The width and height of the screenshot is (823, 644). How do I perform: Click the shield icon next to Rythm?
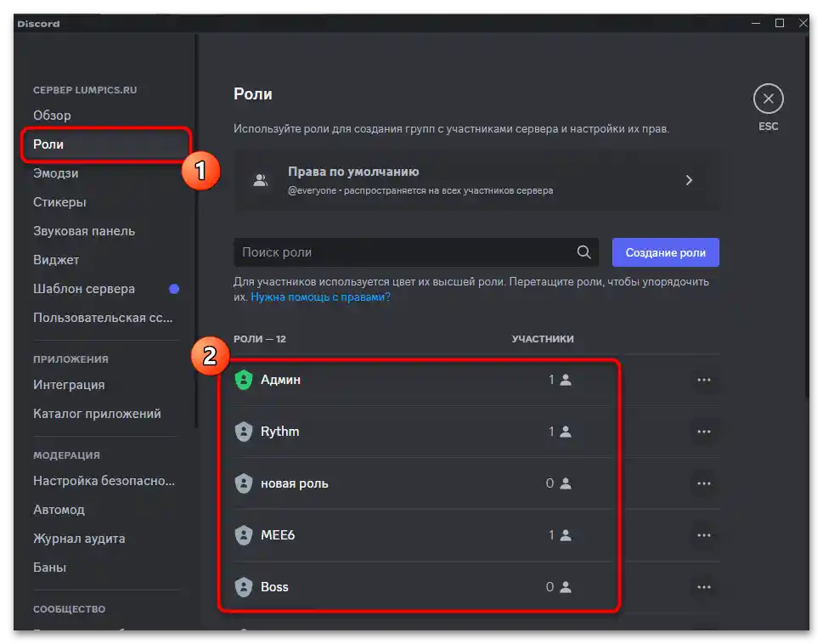tap(244, 432)
